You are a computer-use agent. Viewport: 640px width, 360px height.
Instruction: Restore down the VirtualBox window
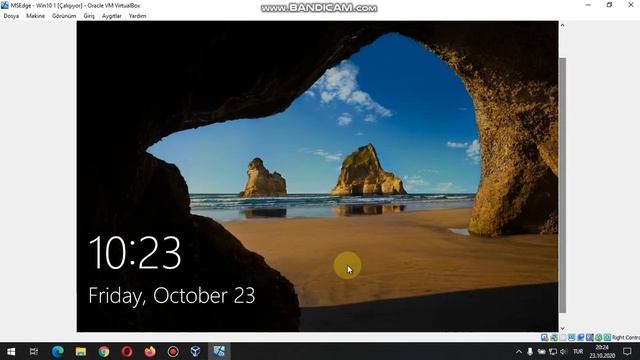tap(609, 5)
